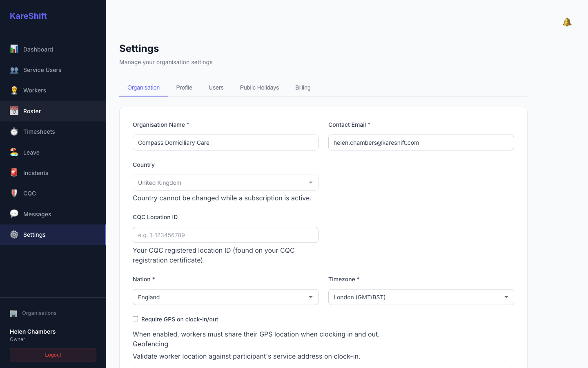588x368 pixels.
Task: Open the notifications bell icon
Action: 567,22
